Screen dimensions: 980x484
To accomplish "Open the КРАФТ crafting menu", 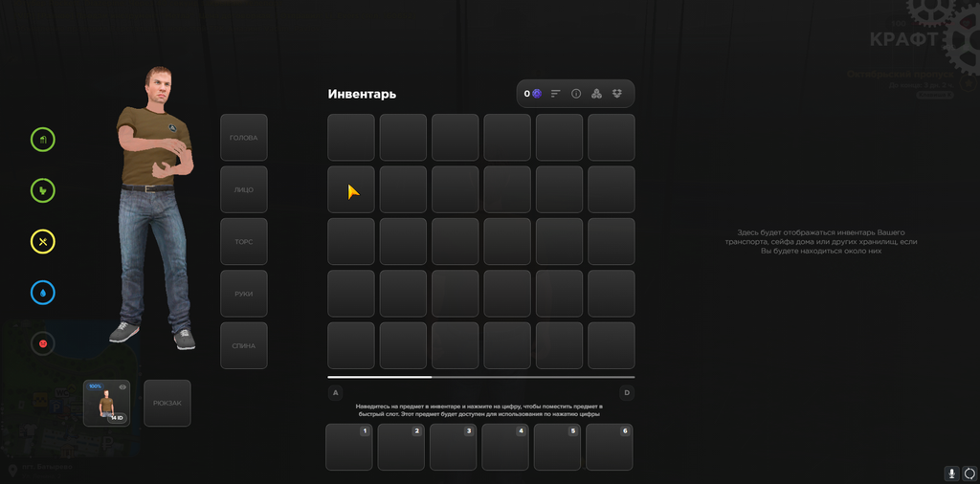I will pos(903,39).
